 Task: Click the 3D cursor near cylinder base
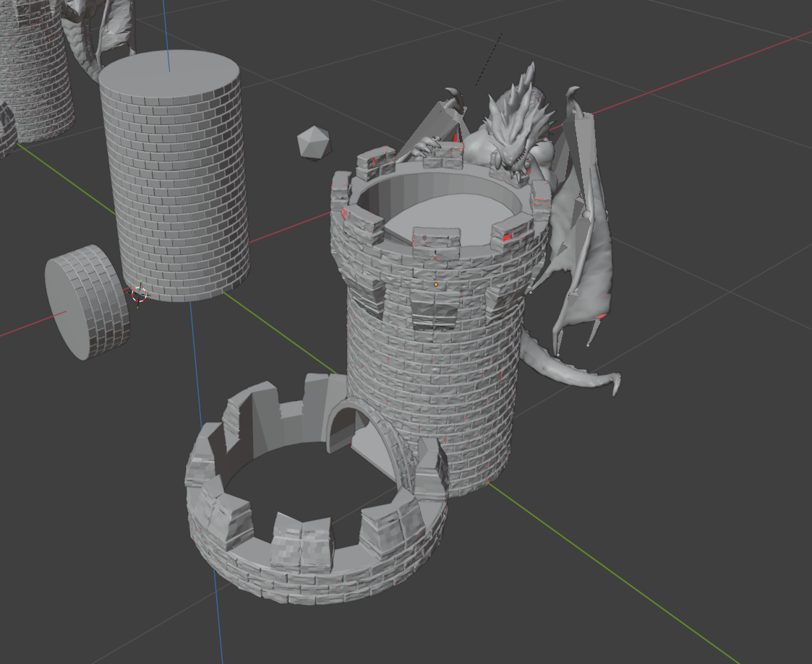click(x=140, y=294)
